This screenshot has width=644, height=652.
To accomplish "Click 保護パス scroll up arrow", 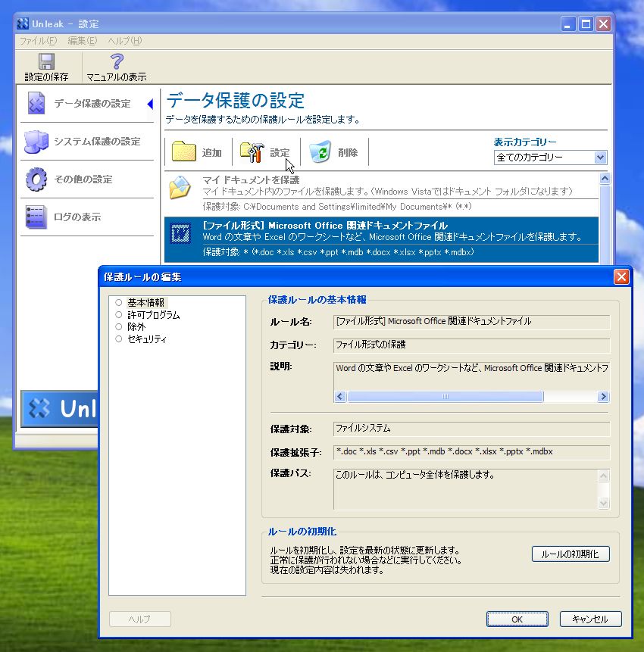I will click(603, 476).
